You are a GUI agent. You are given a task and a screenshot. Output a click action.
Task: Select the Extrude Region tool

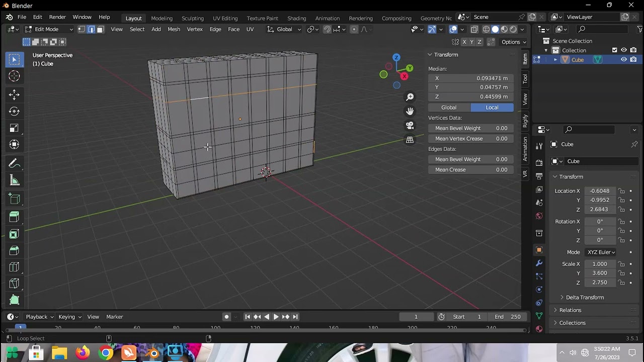[x=14, y=217]
